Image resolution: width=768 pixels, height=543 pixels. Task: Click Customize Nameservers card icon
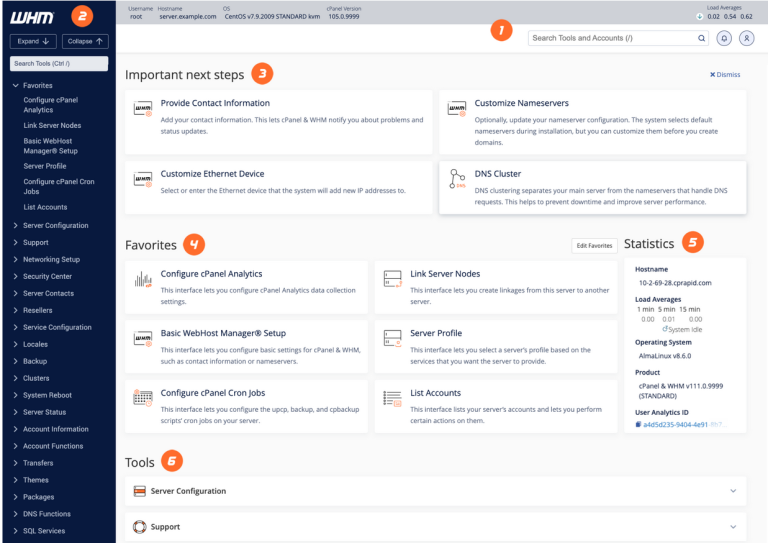tap(457, 108)
